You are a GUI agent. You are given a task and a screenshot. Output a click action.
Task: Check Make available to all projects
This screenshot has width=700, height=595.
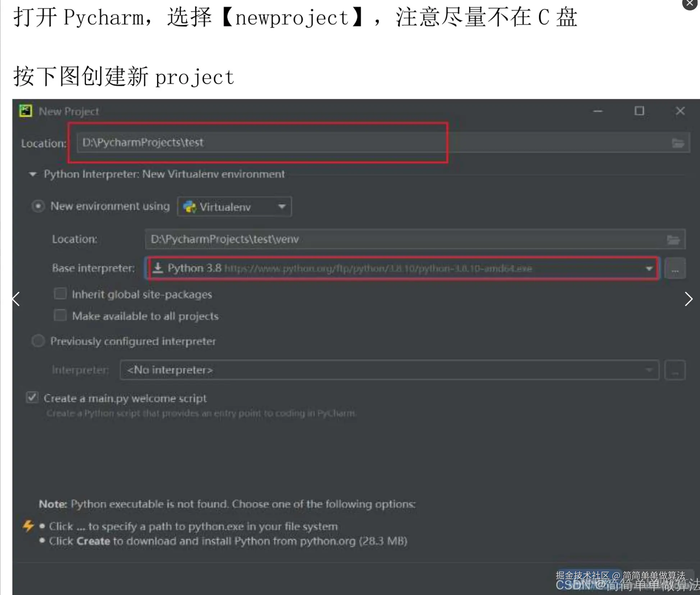click(60, 315)
